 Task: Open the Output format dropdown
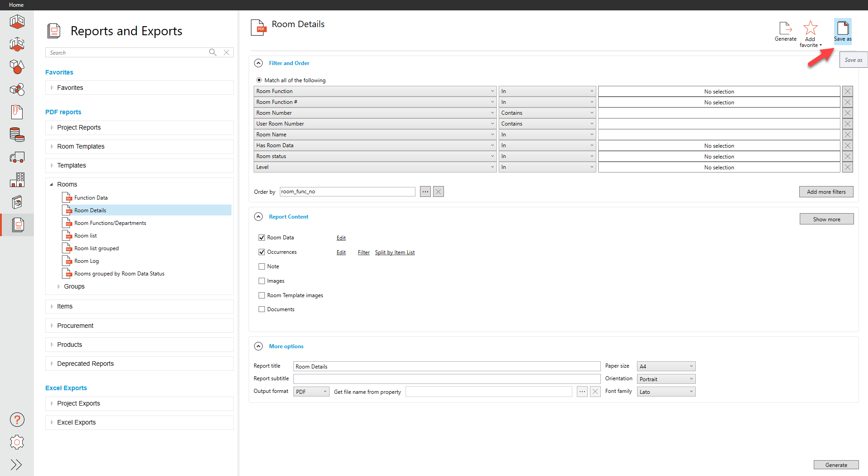(311, 392)
